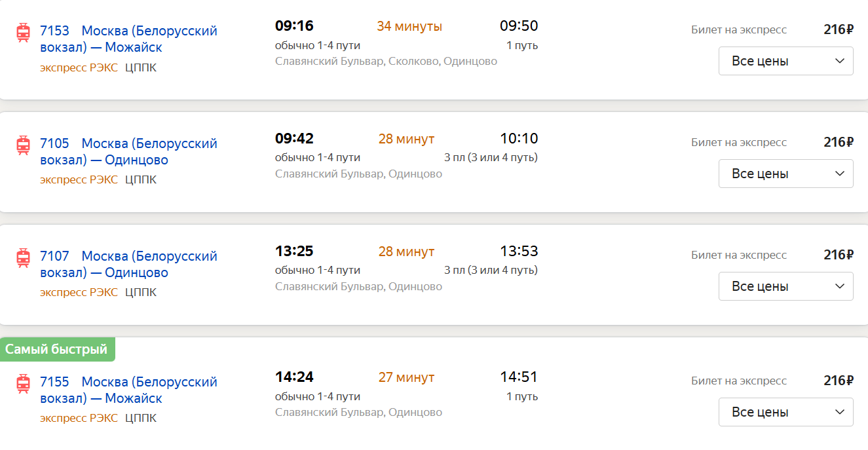Open train 7153 Москва — Можайск link
The image size is (868, 450).
pyautogui.click(x=128, y=39)
